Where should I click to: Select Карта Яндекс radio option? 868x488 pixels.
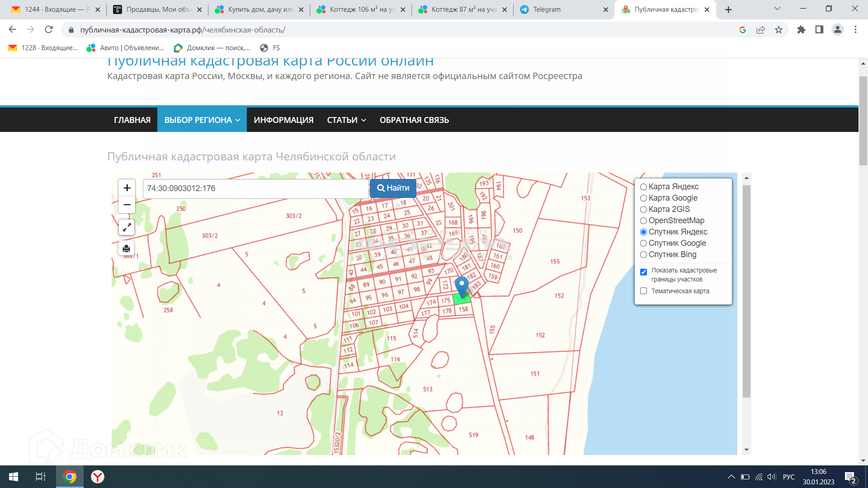tap(643, 187)
